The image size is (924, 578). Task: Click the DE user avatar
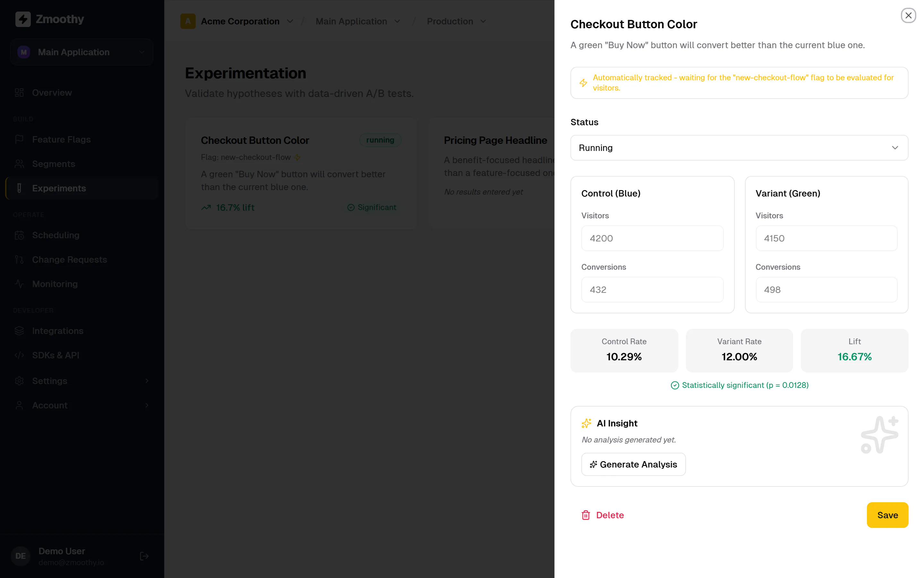pos(21,556)
